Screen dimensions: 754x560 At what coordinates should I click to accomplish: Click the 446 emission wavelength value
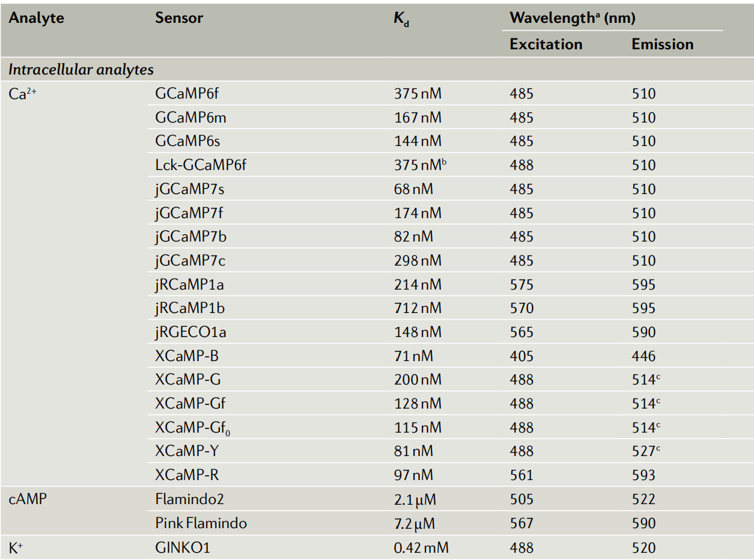click(643, 356)
